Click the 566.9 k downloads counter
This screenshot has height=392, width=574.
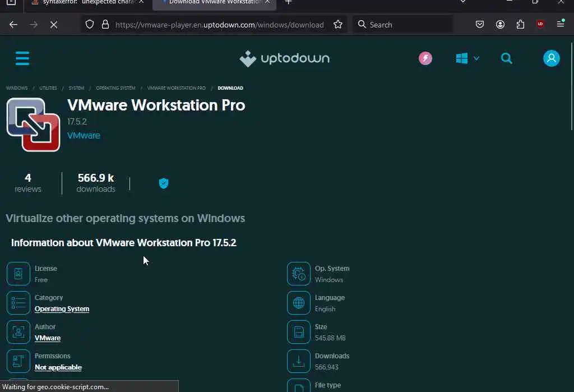pos(96,183)
